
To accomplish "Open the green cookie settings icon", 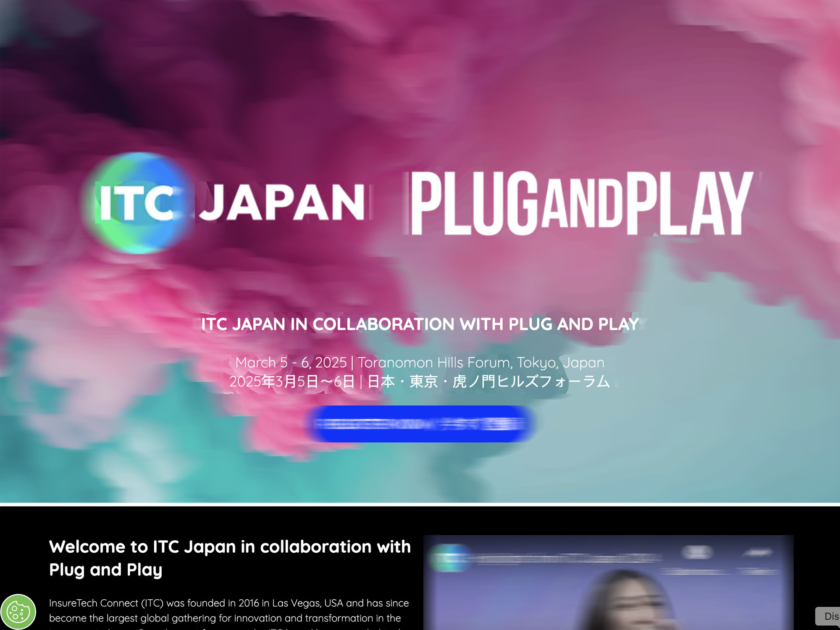I will coord(18,612).
